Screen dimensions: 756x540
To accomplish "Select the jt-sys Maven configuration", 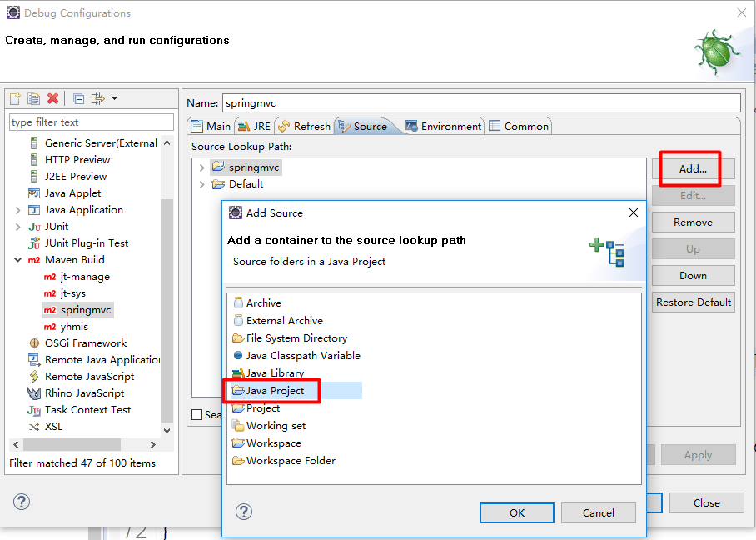I will [x=65, y=293].
